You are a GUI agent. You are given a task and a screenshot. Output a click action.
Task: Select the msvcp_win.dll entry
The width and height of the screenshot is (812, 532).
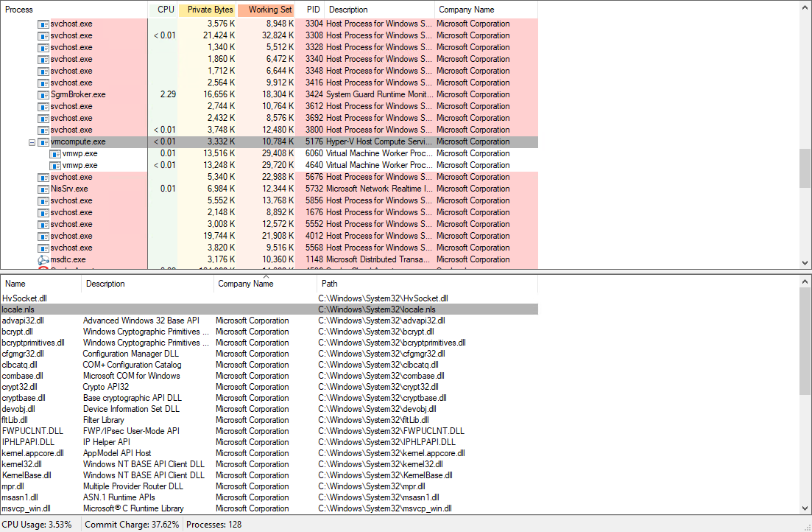[269, 508]
